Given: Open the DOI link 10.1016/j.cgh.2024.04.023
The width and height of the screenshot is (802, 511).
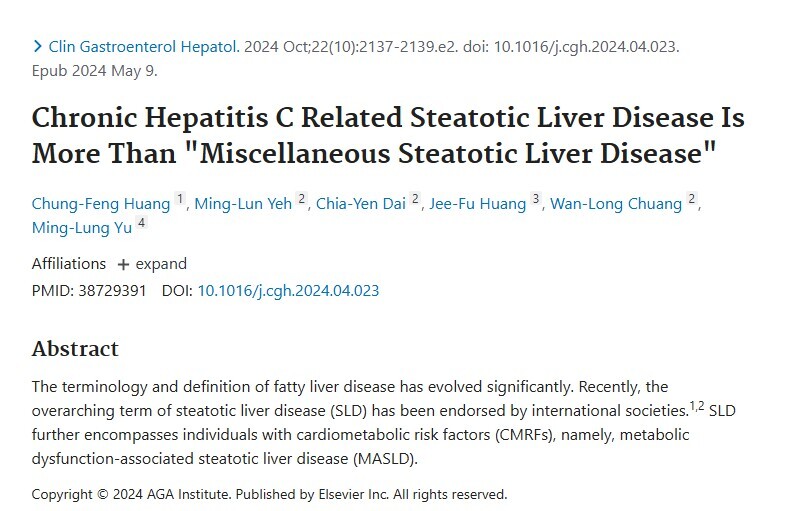Looking at the screenshot, I should [288, 291].
